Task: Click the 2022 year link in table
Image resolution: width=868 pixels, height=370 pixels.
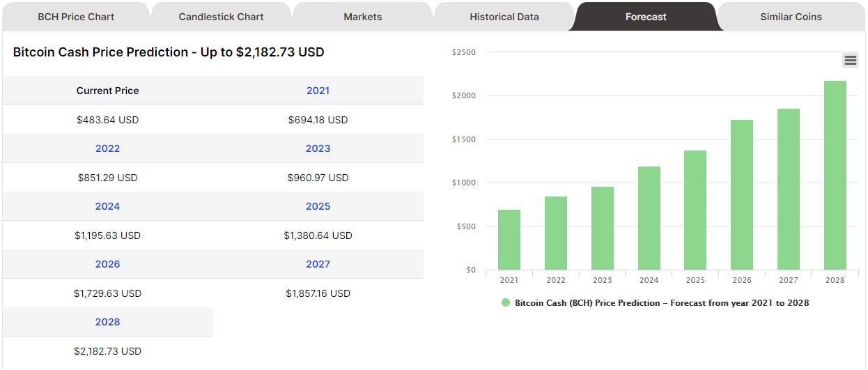Action: click(107, 148)
